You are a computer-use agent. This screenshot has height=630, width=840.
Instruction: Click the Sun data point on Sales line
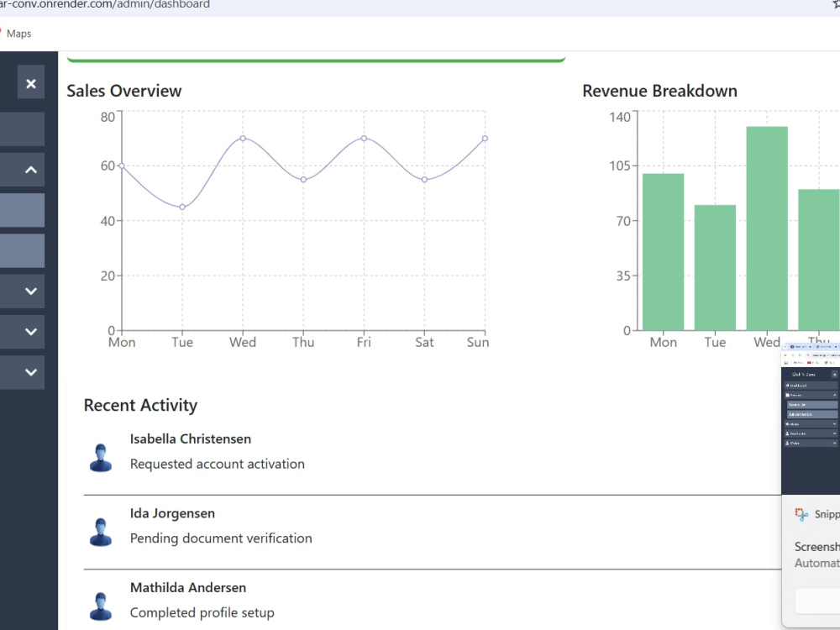(x=485, y=139)
